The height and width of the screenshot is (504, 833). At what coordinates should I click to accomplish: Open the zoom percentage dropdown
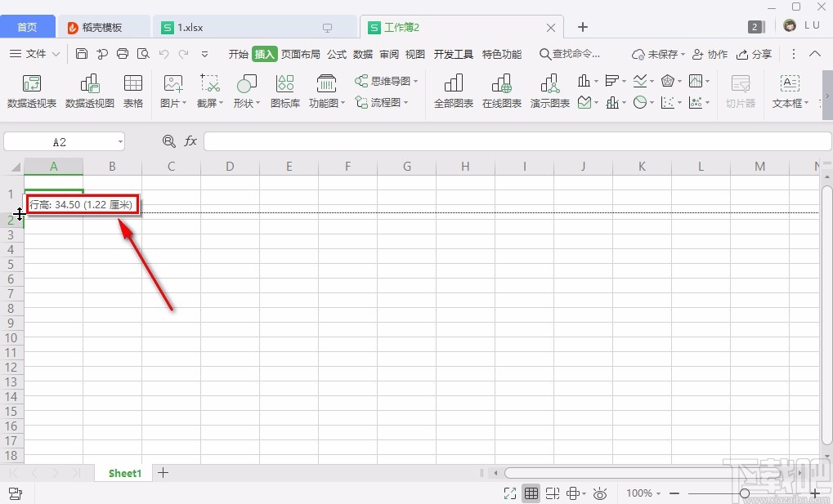[x=643, y=493]
